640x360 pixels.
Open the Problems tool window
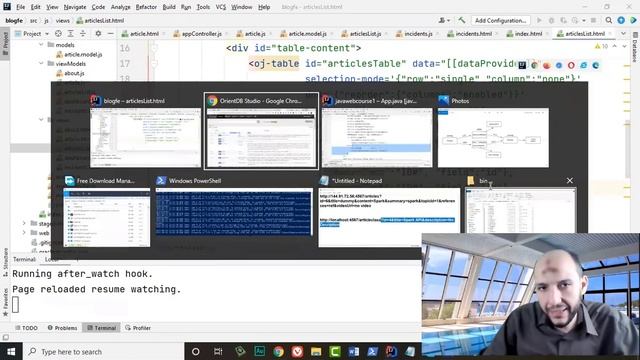point(62,328)
